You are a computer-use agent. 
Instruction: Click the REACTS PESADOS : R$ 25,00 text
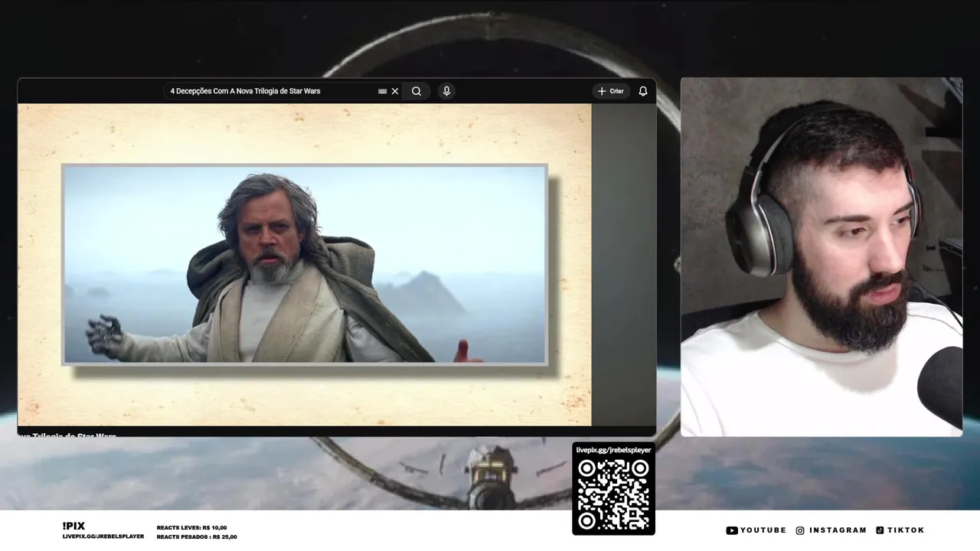197,537
